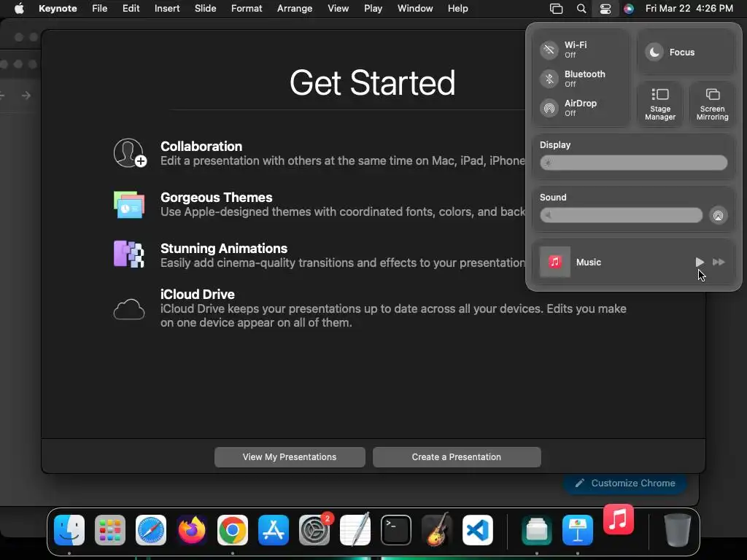Open AirPlay audio output icon next to Sound
This screenshot has height=560, width=747.
[x=718, y=215]
